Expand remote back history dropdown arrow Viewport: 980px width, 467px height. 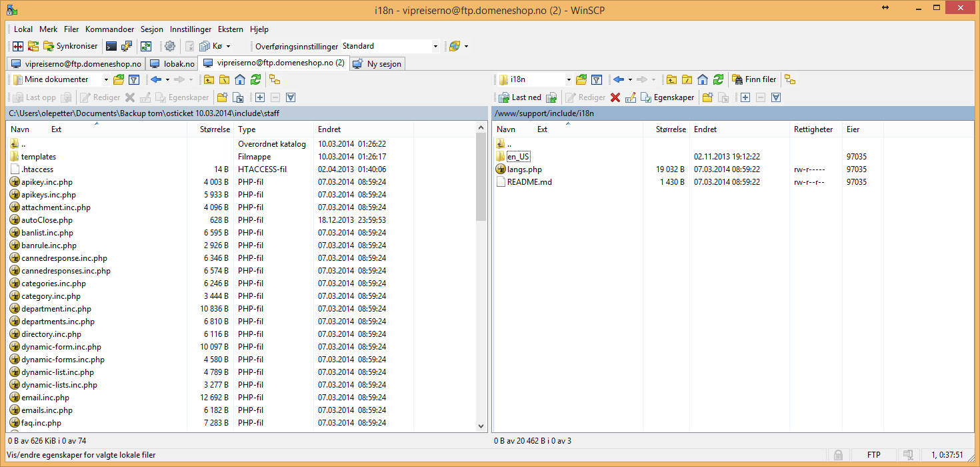pyautogui.click(x=629, y=79)
